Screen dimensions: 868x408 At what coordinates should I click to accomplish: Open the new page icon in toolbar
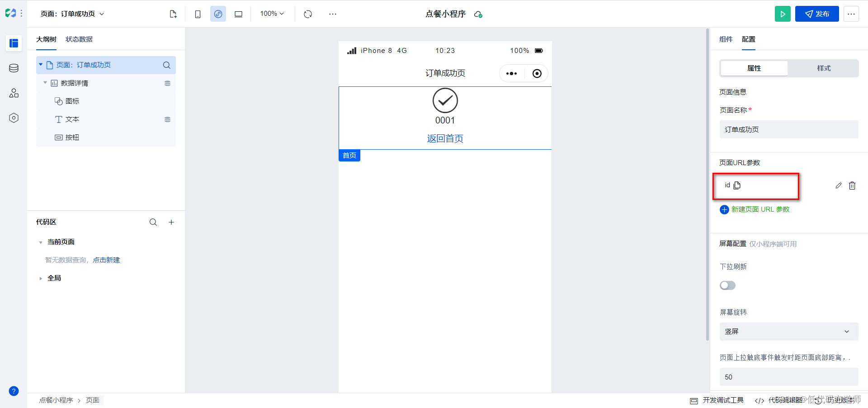[173, 14]
